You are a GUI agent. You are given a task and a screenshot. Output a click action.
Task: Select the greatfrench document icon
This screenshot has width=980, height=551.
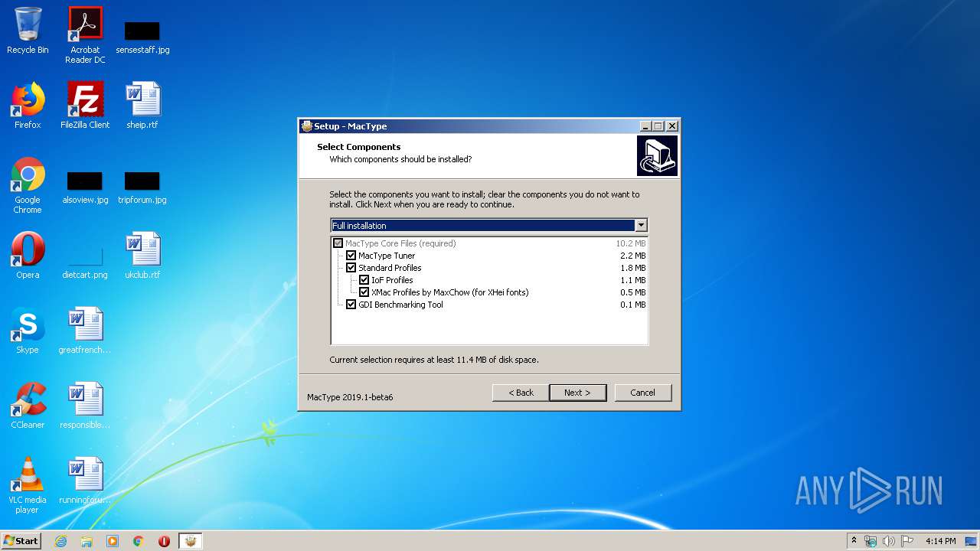point(85,331)
